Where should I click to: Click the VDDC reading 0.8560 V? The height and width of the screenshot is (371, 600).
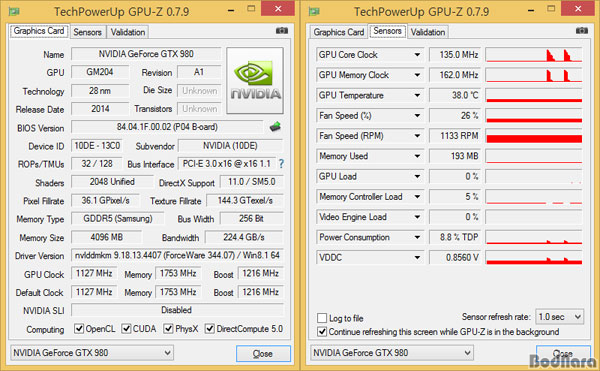(454, 257)
